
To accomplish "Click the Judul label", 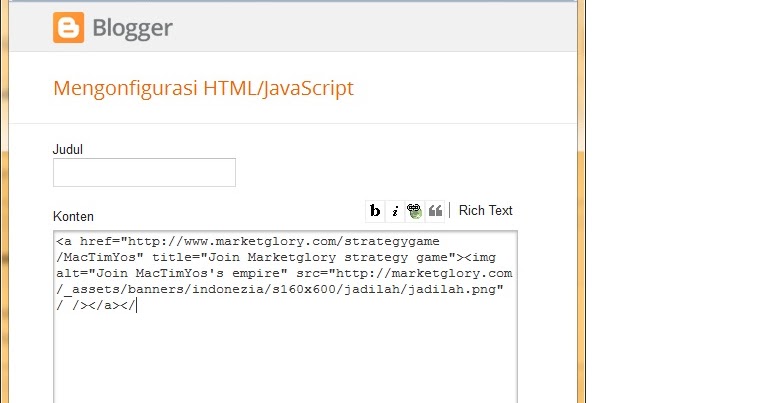I will point(68,149).
